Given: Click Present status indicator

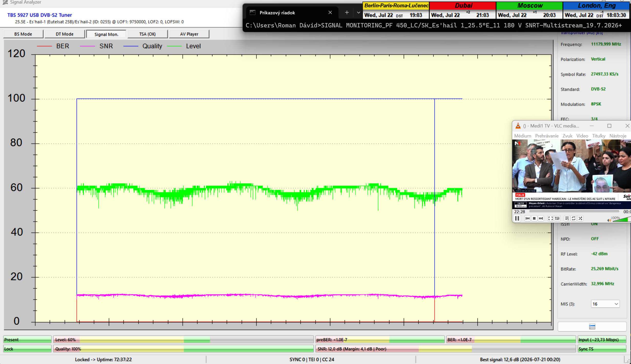Looking at the screenshot, I should tap(27, 340).
